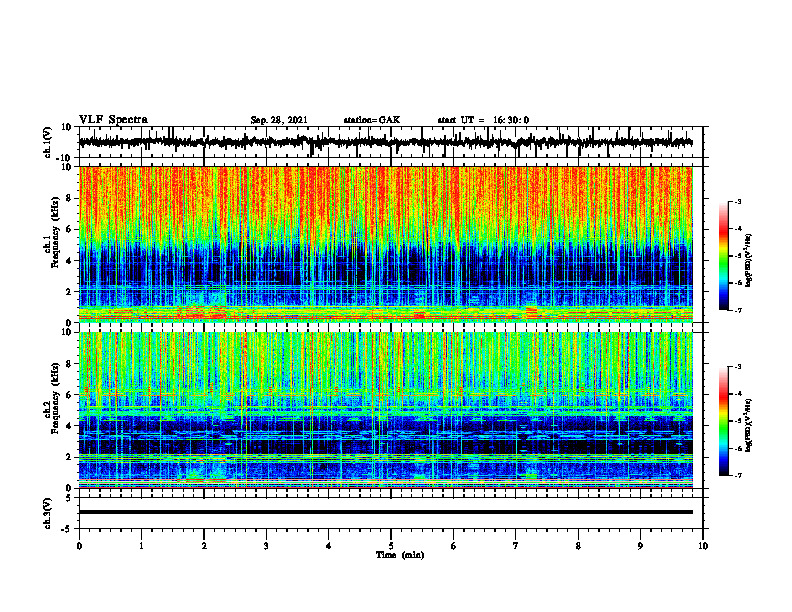Click time axis tick label "5"
This screenshot has width=792, height=612.
tap(391, 546)
